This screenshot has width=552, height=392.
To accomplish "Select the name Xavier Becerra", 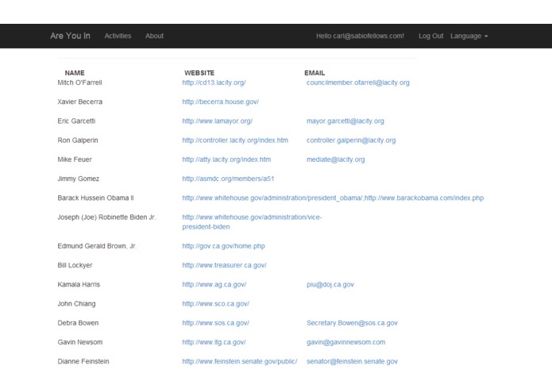I will coord(80,102).
